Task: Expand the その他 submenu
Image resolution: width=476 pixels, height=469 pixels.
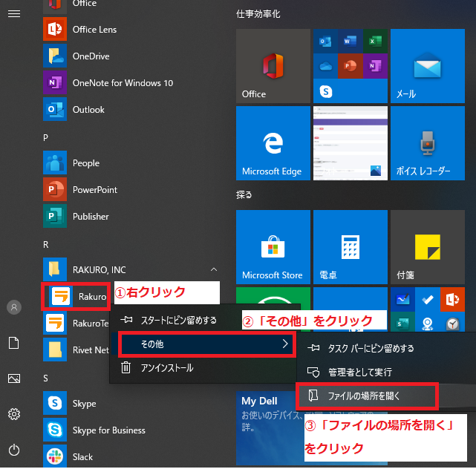Action: point(206,344)
